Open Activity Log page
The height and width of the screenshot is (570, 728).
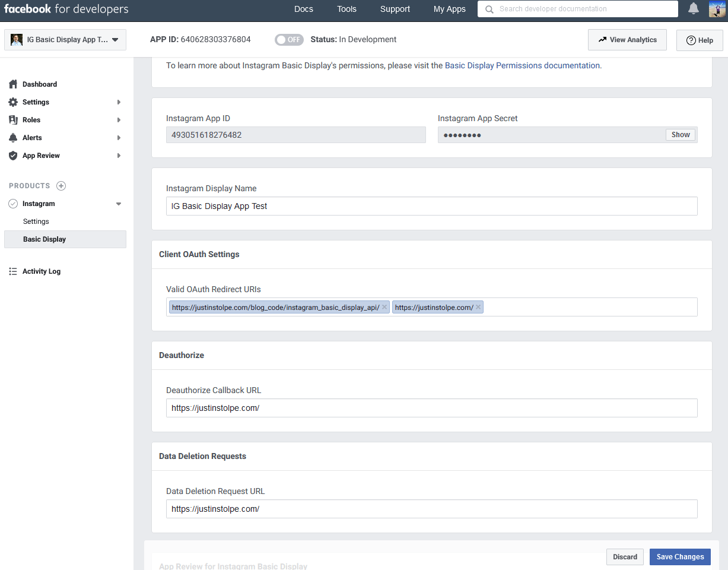pyautogui.click(x=42, y=271)
